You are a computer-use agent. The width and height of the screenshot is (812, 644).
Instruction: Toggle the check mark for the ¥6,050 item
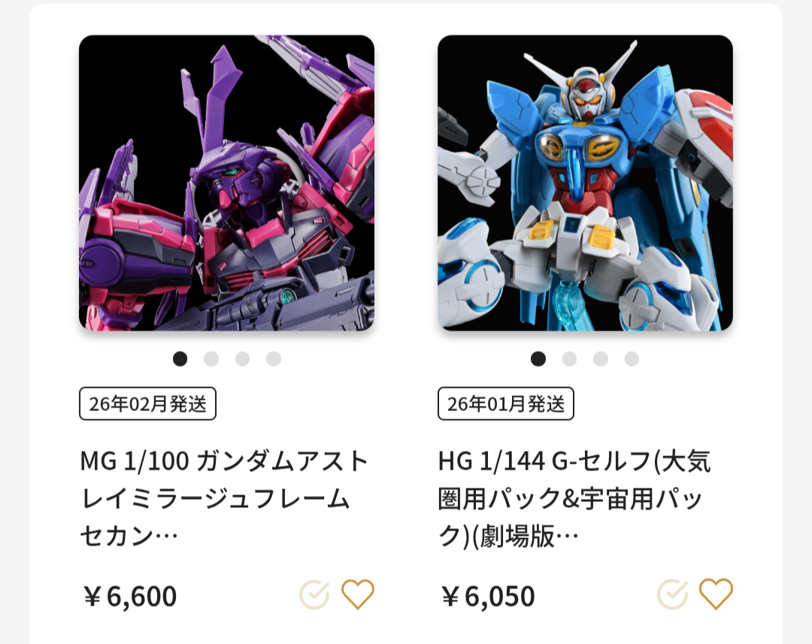(672, 594)
